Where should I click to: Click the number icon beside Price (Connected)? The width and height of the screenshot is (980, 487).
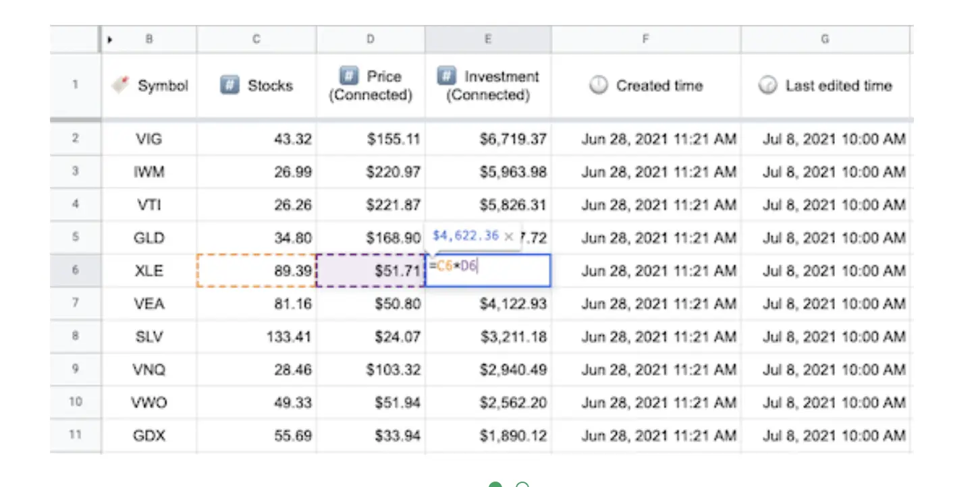[x=350, y=76]
